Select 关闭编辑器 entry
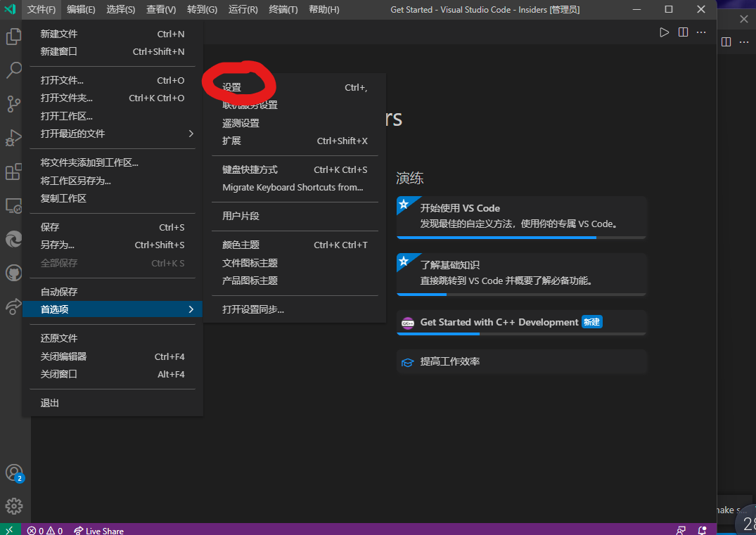 click(113, 356)
